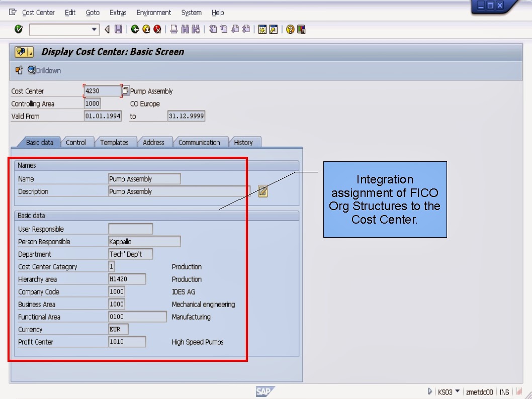Click the Business Area field 1000

tap(117, 304)
